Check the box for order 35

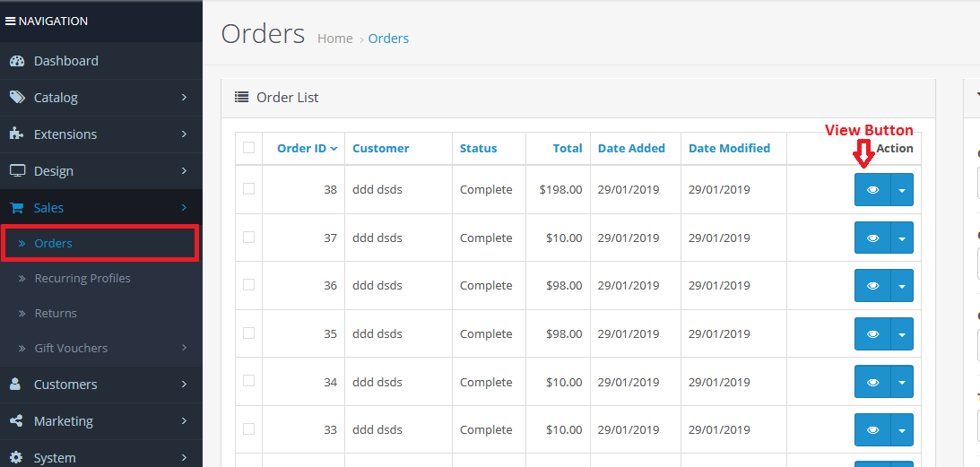click(248, 333)
